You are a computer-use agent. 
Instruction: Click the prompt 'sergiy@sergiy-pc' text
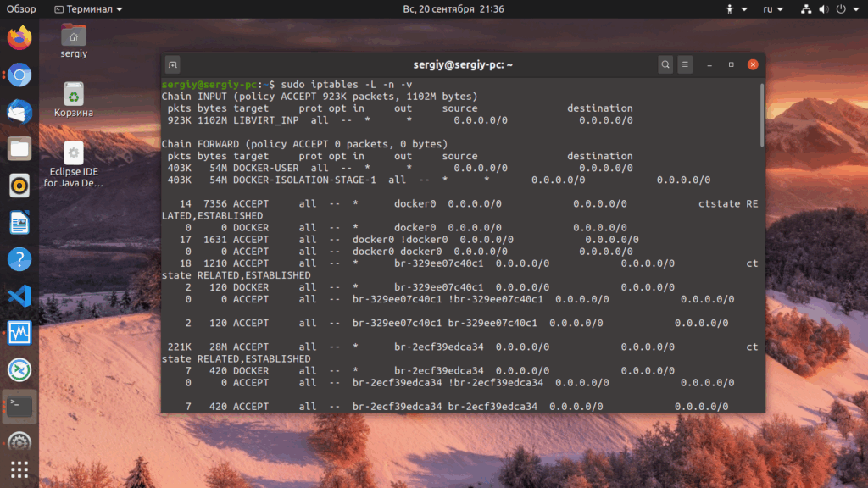(209, 85)
